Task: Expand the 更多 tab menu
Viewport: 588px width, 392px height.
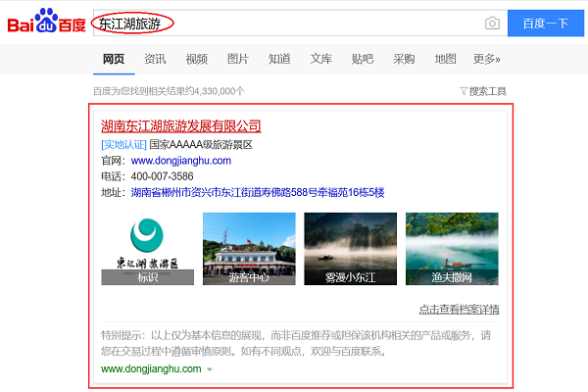Action: [x=487, y=59]
